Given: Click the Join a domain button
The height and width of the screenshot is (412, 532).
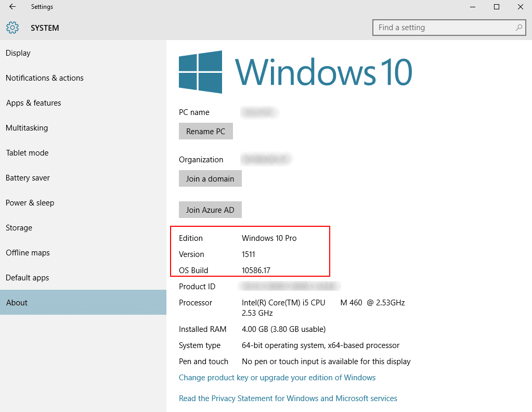Looking at the screenshot, I should click(210, 178).
